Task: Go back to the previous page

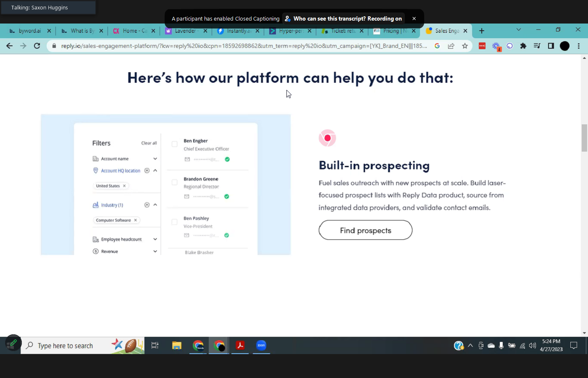Action: pyautogui.click(x=9, y=46)
